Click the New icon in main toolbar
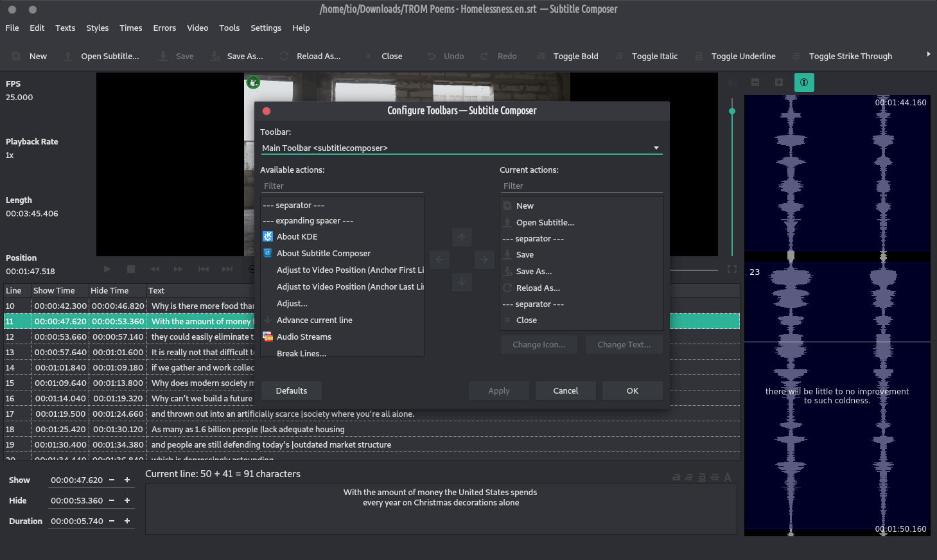937x560 pixels. [16, 56]
